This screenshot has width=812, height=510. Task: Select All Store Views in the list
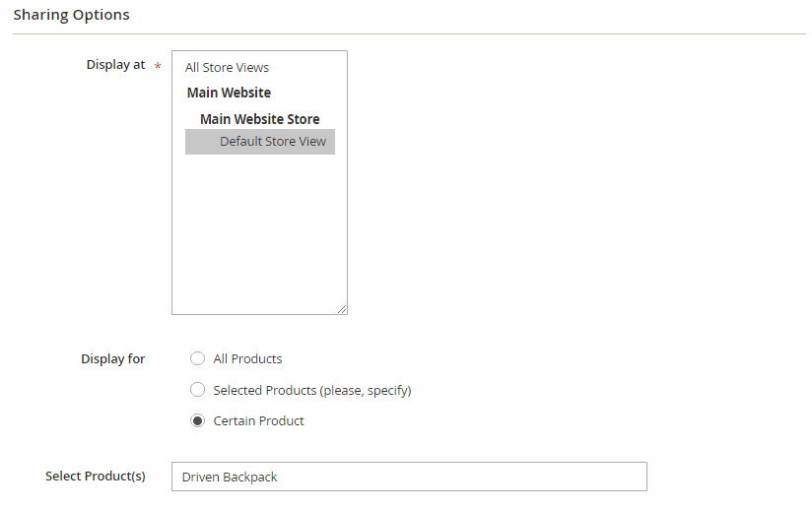pos(227,68)
